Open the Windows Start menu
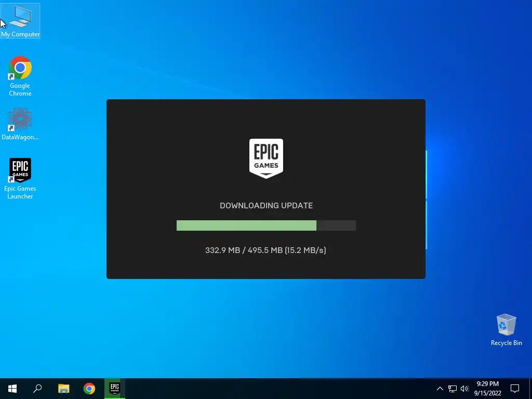 [12, 389]
